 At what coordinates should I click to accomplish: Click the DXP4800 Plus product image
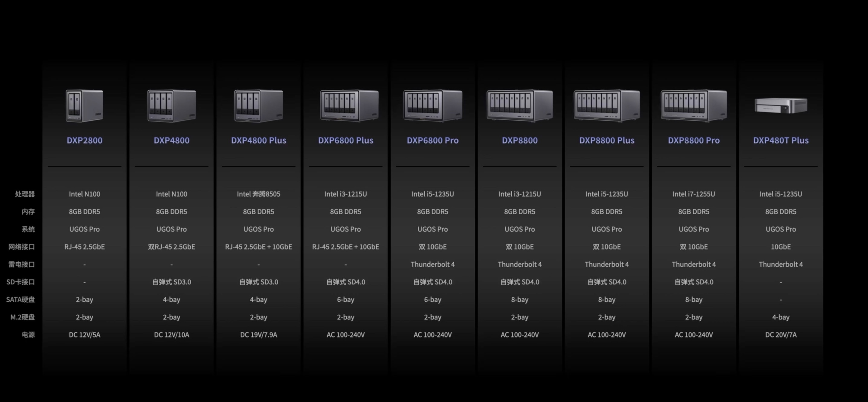(x=258, y=106)
